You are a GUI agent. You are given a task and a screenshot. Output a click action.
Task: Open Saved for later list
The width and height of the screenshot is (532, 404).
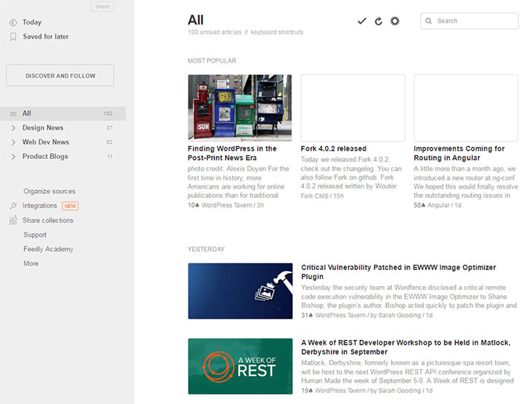click(46, 37)
